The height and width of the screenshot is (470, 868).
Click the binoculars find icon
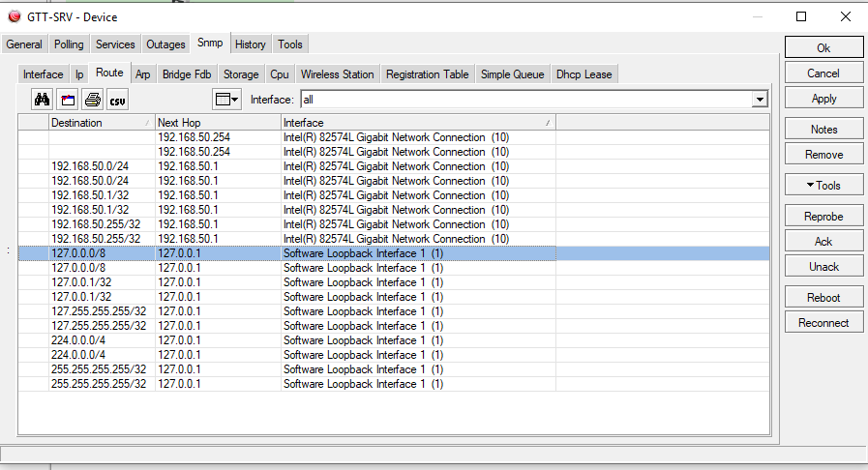point(42,100)
